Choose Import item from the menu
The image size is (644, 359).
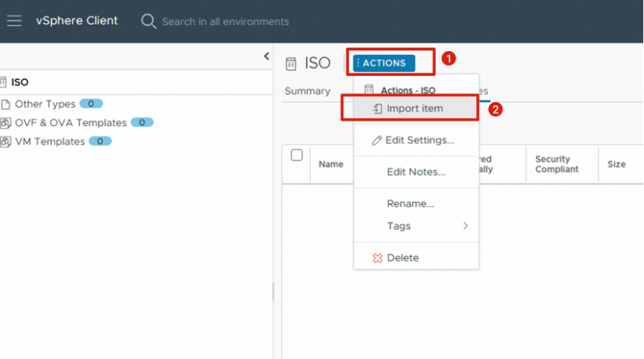(x=414, y=109)
